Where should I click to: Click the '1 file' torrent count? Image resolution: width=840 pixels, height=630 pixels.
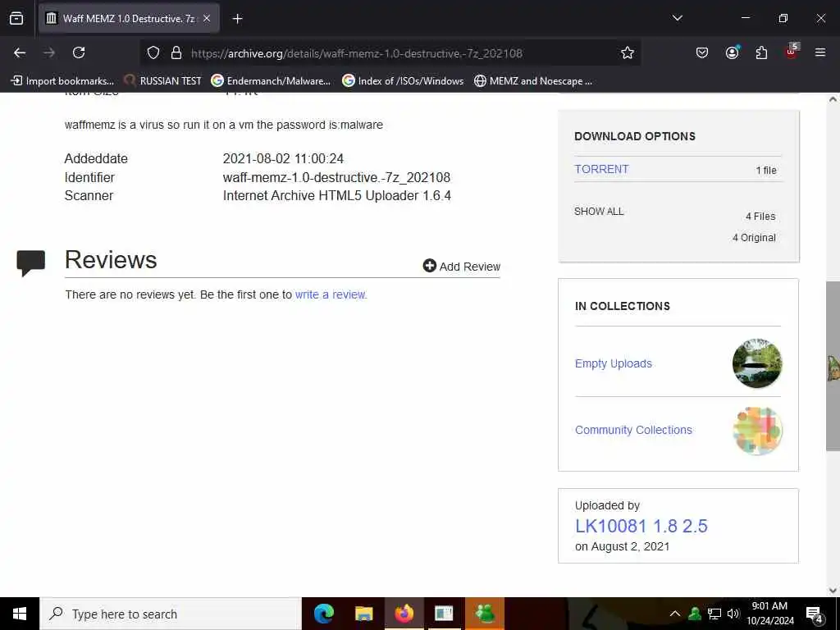766,171
